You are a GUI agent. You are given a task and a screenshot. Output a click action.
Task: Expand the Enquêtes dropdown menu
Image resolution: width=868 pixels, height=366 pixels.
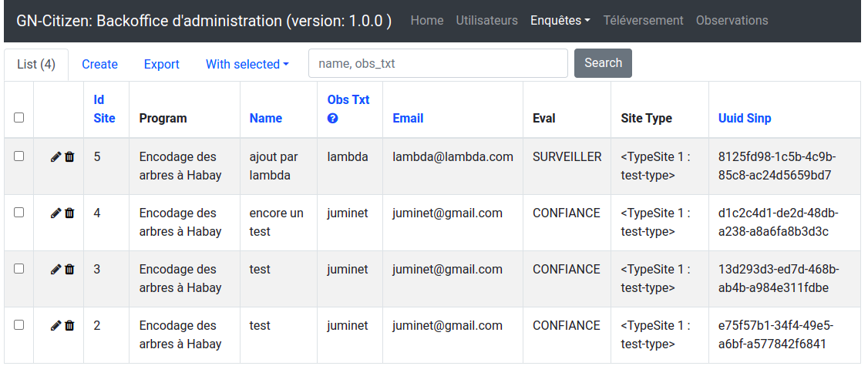560,21
